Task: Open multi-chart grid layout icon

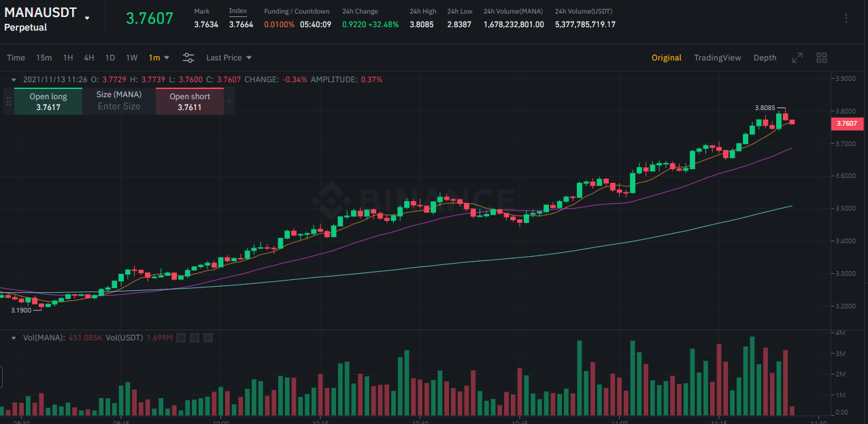Action: point(822,58)
